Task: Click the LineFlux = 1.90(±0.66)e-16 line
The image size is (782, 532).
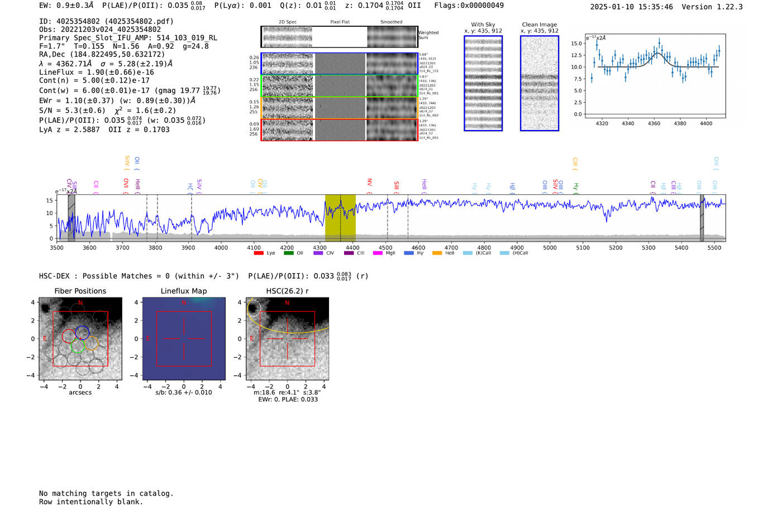Action: 97,72
